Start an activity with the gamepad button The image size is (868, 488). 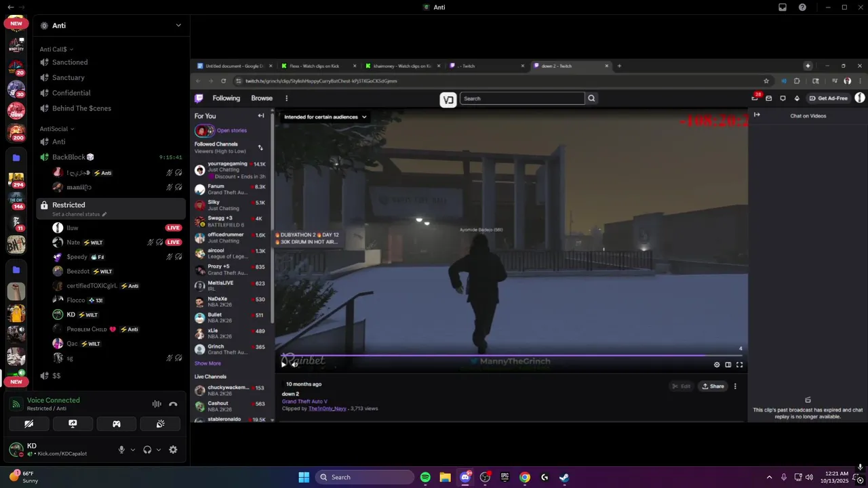point(117,424)
